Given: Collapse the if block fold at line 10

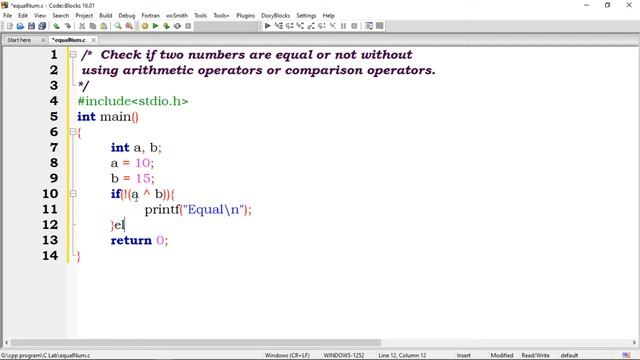Looking at the screenshot, I should coord(73,193).
